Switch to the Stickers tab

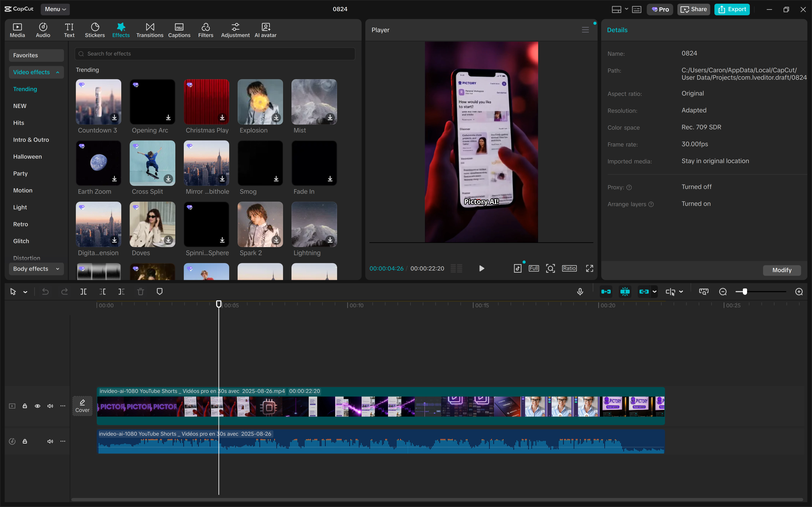pyautogui.click(x=95, y=30)
